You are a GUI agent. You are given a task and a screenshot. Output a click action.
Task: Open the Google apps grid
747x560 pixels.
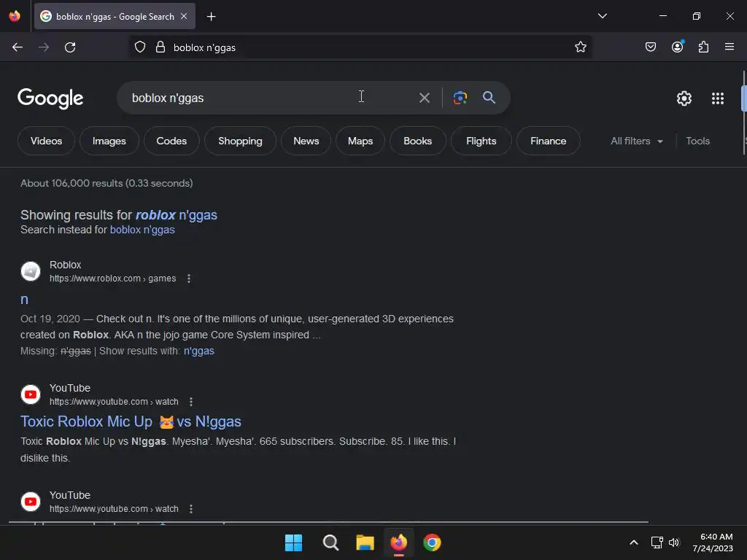[718, 98]
